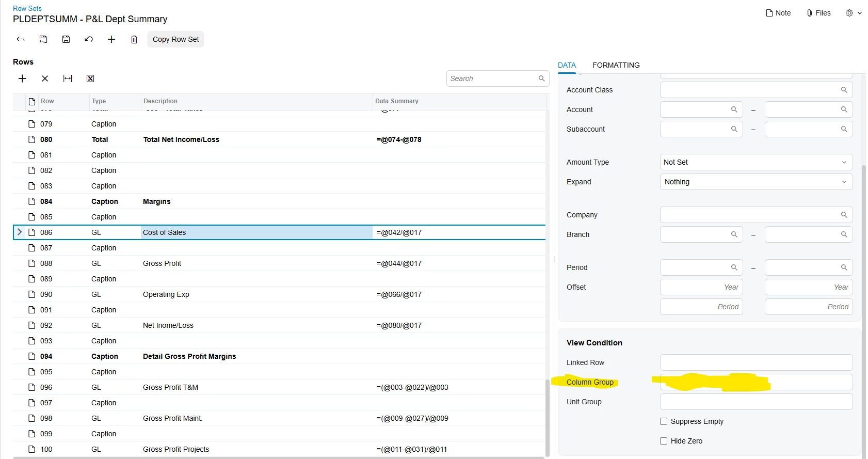Click the Rows grid vertical scrollbar

548,417
